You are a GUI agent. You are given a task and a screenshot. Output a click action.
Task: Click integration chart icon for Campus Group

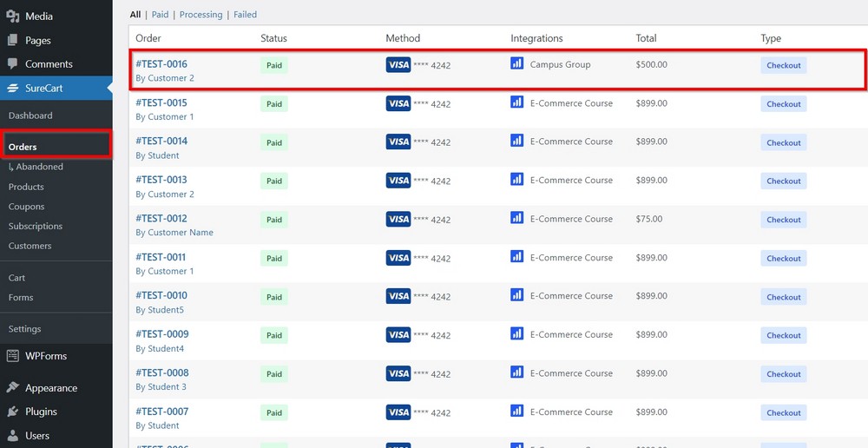[x=517, y=63]
